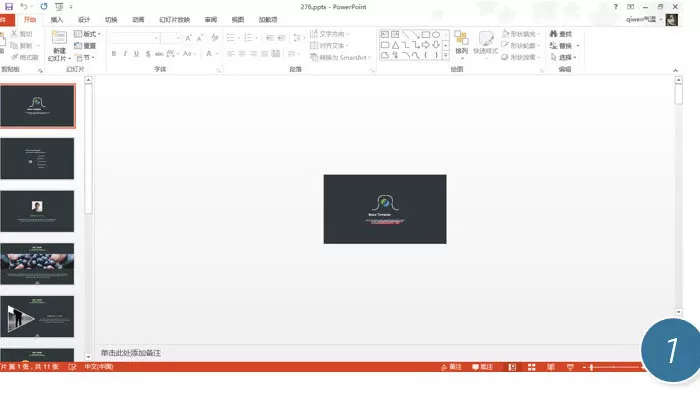Toggle Bold formatting

114,54
